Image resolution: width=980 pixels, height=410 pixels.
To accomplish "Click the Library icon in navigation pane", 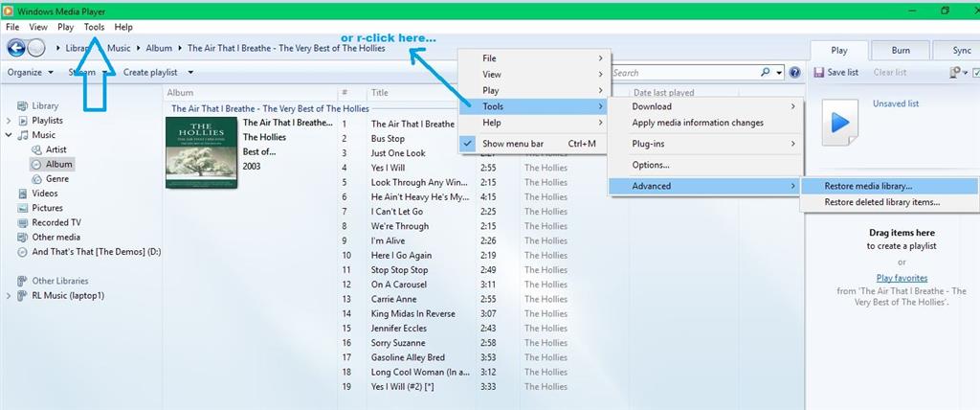I will (x=23, y=105).
